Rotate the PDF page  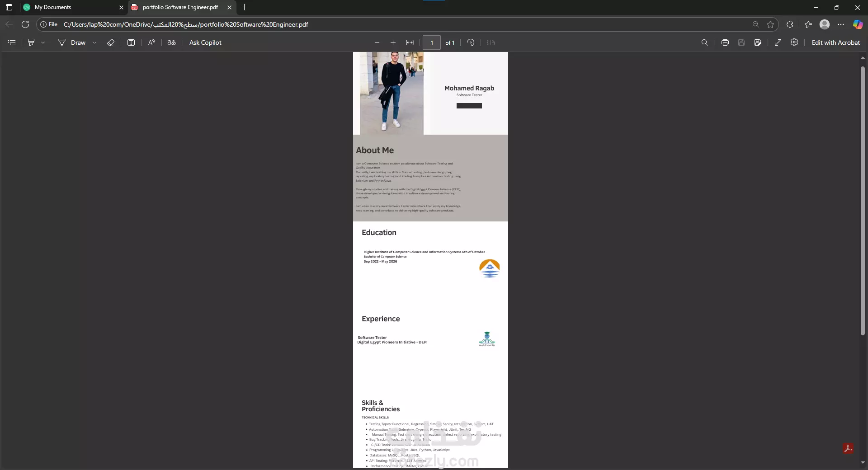(x=471, y=42)
